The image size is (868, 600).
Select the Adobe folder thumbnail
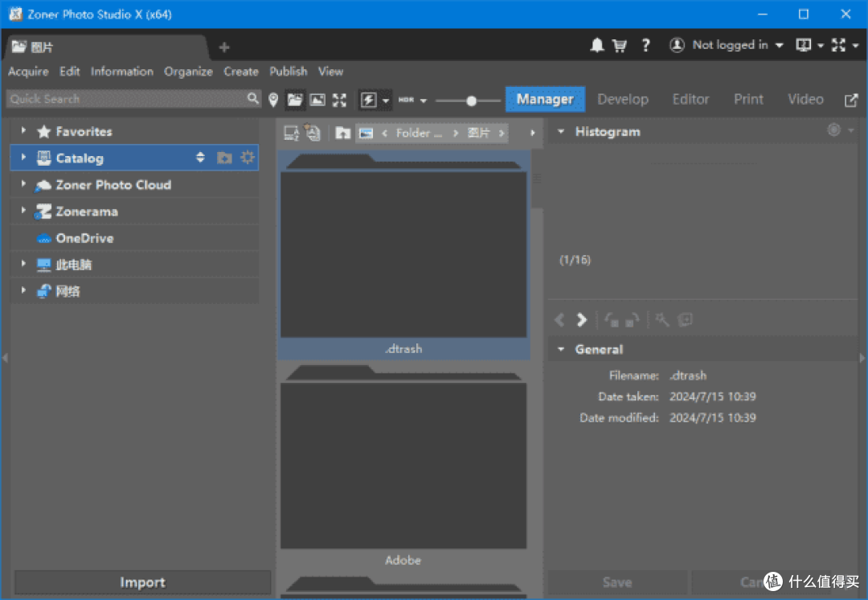coord(403,466)
